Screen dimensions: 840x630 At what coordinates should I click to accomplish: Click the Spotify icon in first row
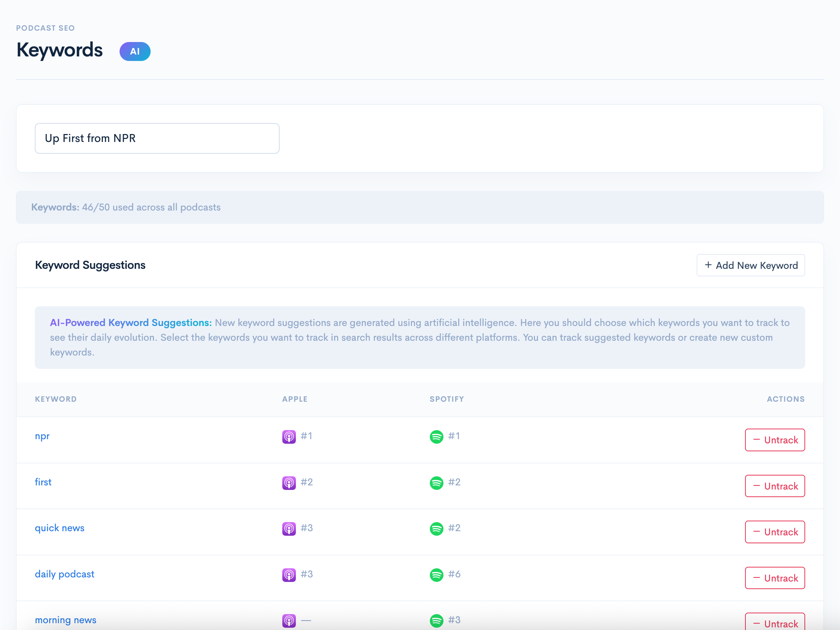tap(436, 483)
